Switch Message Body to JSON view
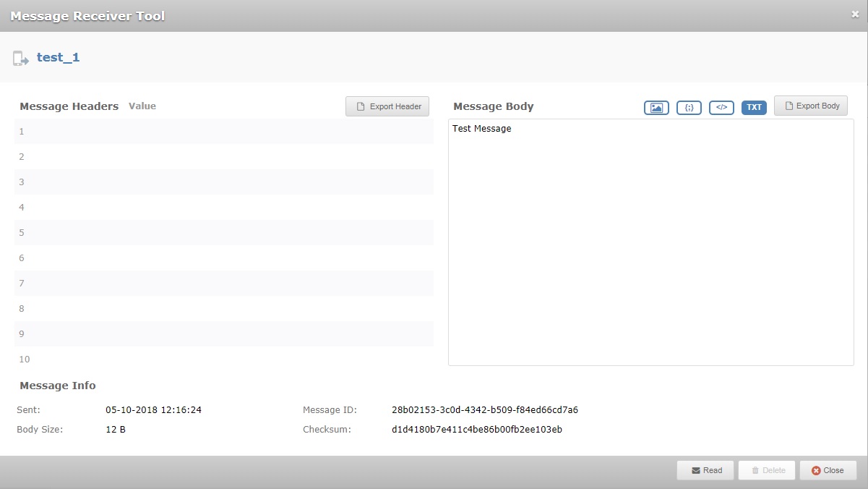Screen dimensions: 868x489 click(689, 107)
